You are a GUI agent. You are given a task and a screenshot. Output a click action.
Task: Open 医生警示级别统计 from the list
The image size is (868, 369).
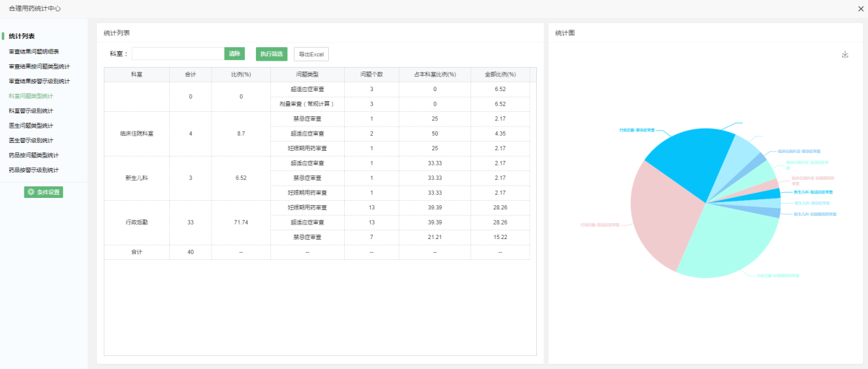coord(30,140)
